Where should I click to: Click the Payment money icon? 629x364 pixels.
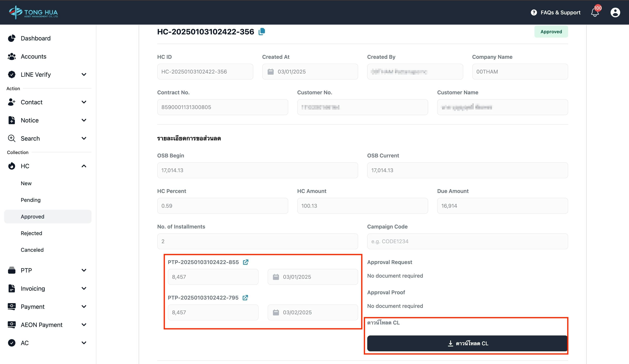coord(12,307)
